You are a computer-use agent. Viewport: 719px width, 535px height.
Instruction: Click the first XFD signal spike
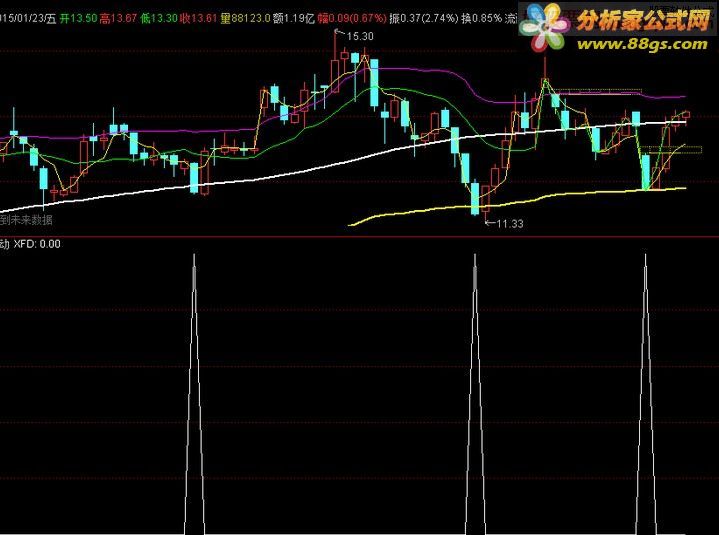tap(194, 394)
